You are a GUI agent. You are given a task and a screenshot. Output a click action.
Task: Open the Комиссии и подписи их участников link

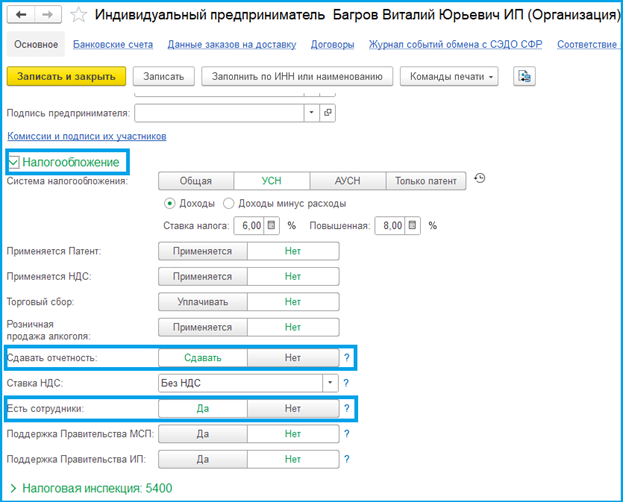pos(86,136)
